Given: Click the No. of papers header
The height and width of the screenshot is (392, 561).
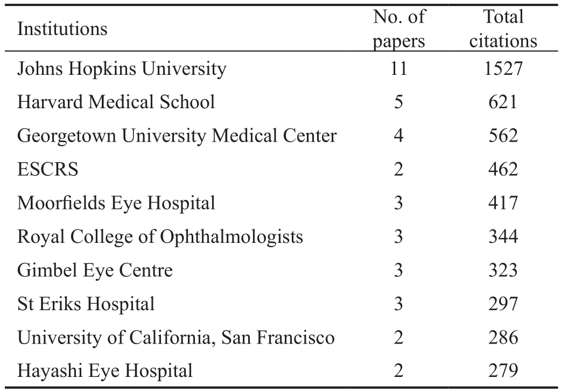Looking at the screenshot, I should (399, 29).
